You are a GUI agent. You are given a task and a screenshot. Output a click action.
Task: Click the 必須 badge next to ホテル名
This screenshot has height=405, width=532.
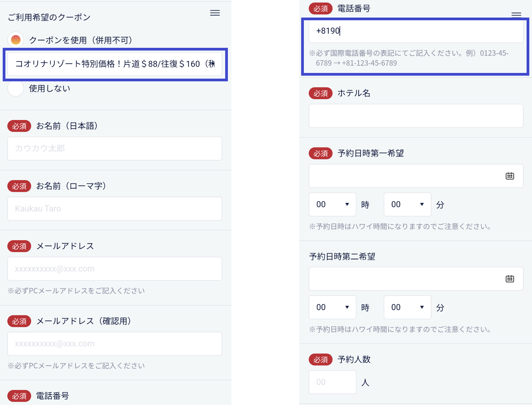(x=321, y=93)
